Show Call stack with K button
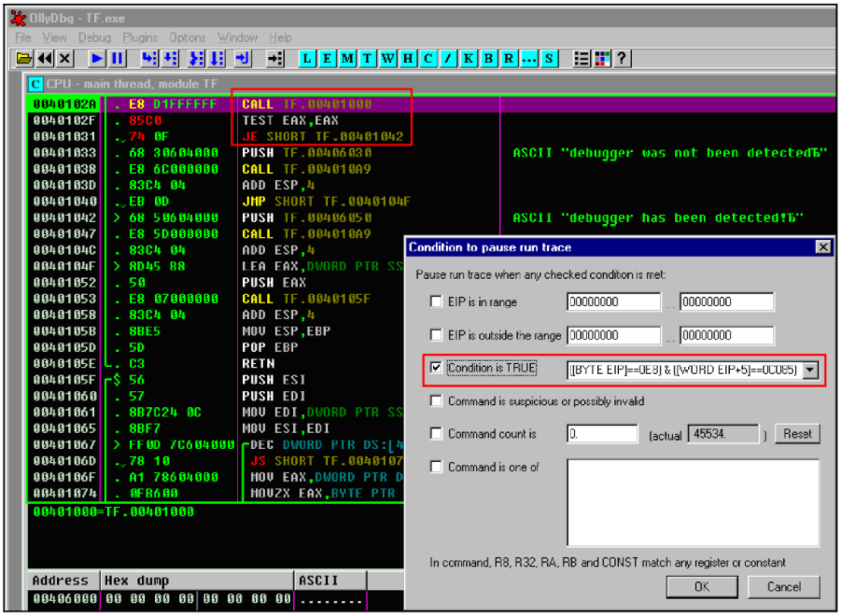The height and width of the screenshot is (616, 841). pos(469,59)
